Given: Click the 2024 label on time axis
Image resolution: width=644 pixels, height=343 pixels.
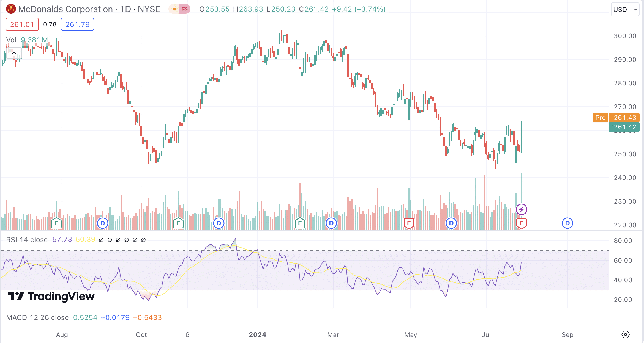Looking at the screenshot, I should [x=258, y=334].
